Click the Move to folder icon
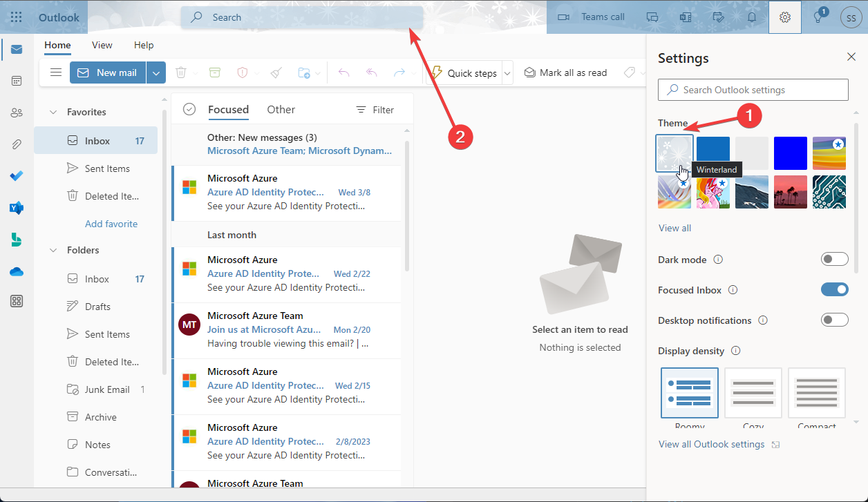This screenshot has width=868, height=502. coord(303,73)
